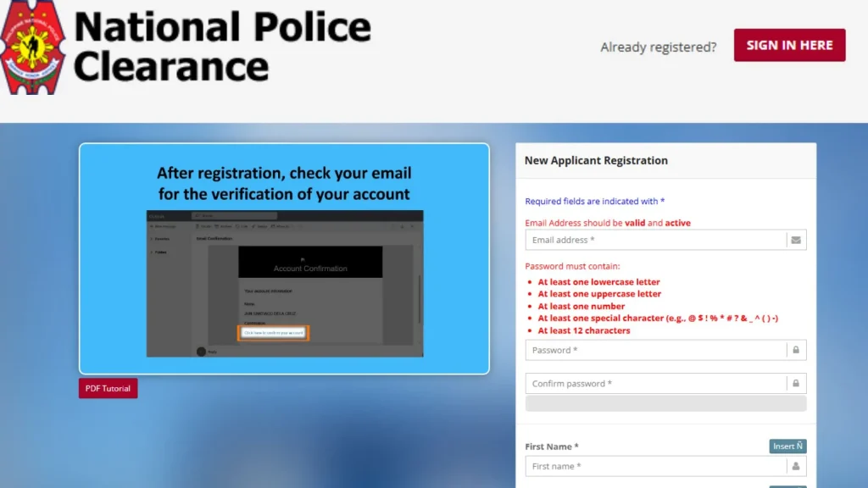Click the lock icon beside the Password field

796,350
